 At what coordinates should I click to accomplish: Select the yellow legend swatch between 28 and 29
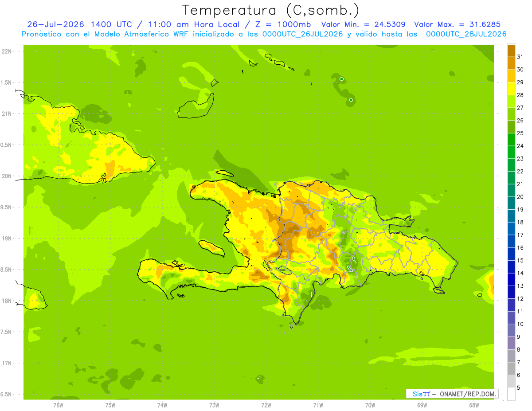coord(511,89)
